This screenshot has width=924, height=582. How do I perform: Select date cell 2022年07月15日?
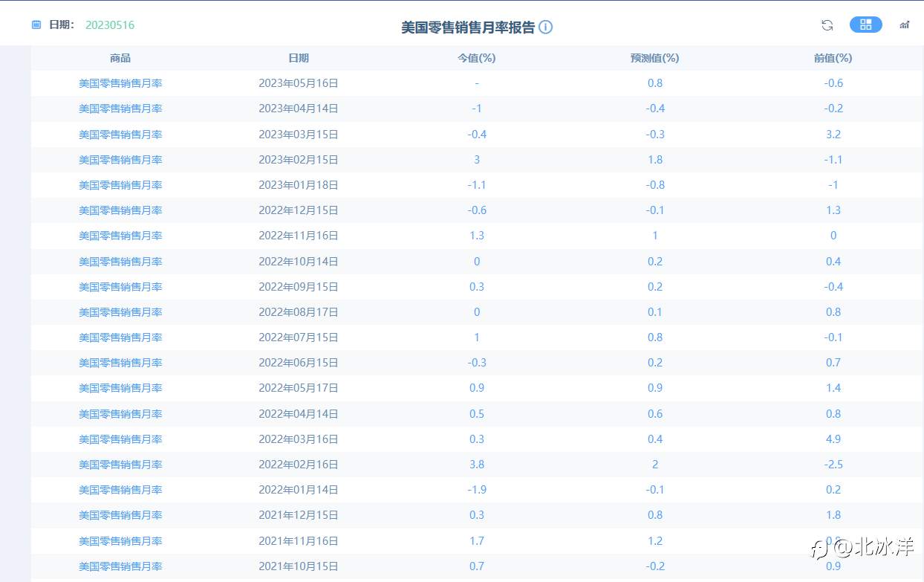point(299,337)
